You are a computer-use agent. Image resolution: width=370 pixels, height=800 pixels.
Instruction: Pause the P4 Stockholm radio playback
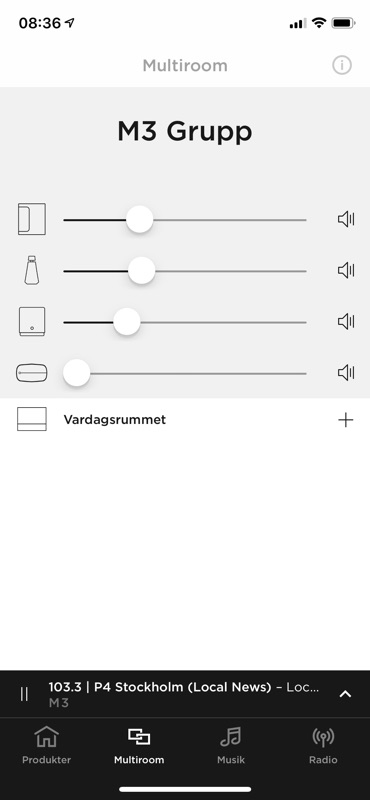(24, 694)
